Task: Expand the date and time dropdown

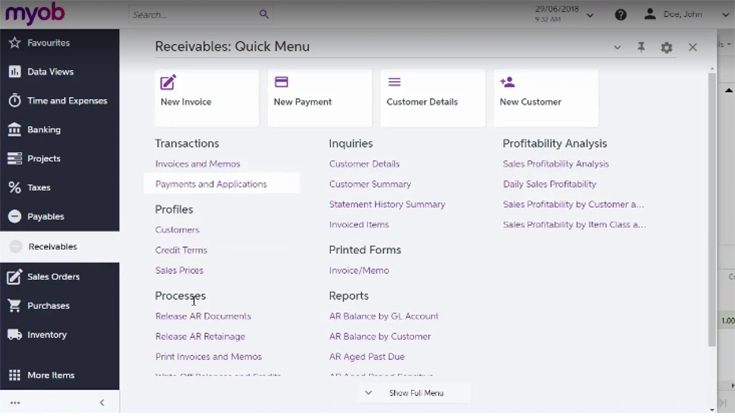Action: click(590, 15)
